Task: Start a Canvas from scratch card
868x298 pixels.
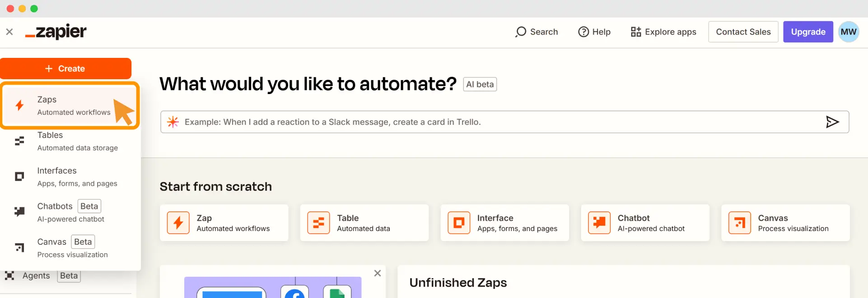Action: click(x=785, y=222)
